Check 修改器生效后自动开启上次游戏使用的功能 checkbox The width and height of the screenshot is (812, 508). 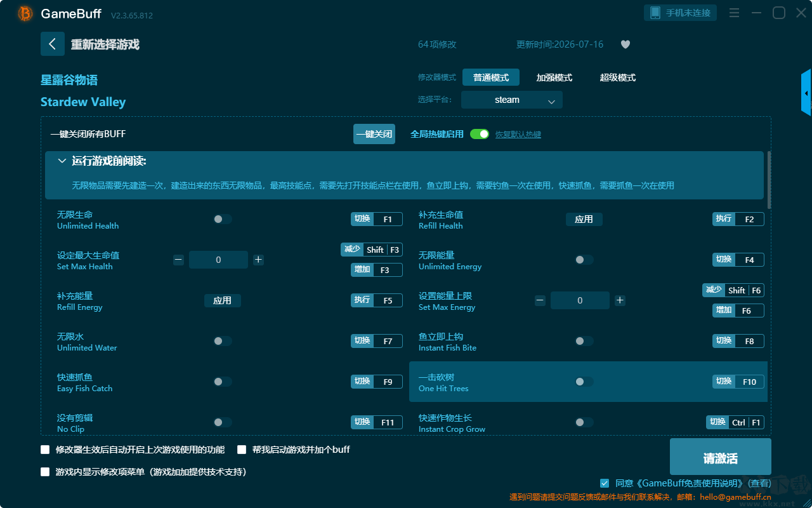click(45, 450)
